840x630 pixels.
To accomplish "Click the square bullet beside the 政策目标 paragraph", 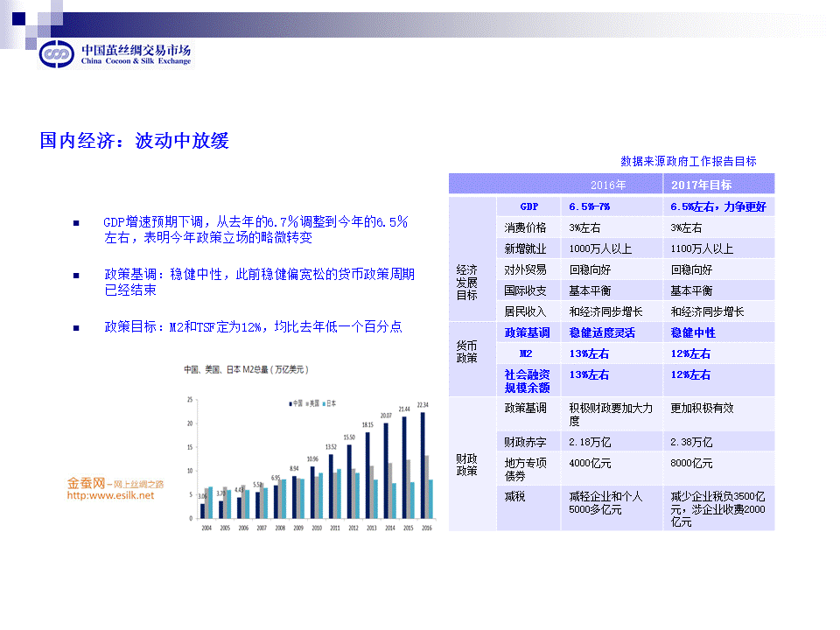I will point(76,327).
